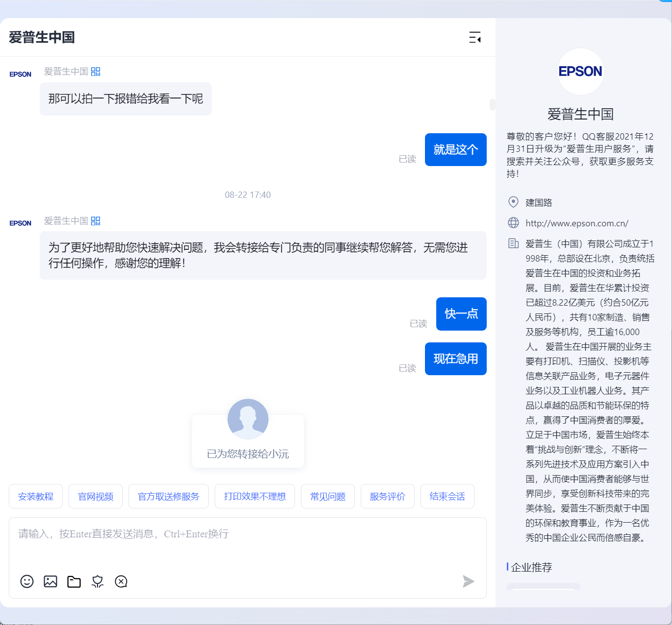This screenshot has height=625, width=672.
Task: Click sidebar 爱普生中国 company name
Action: (x=581, y=114)
